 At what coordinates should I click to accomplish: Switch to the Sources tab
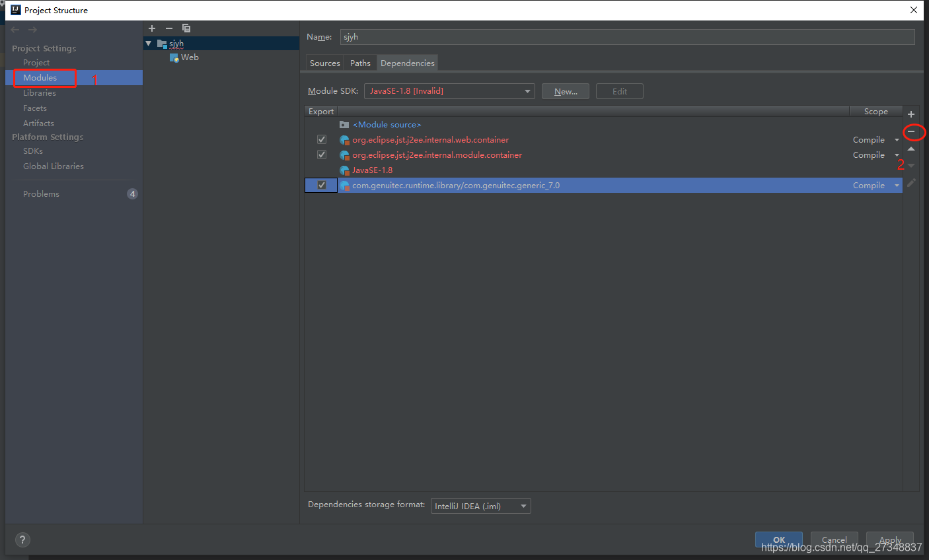tap(325, 63)
